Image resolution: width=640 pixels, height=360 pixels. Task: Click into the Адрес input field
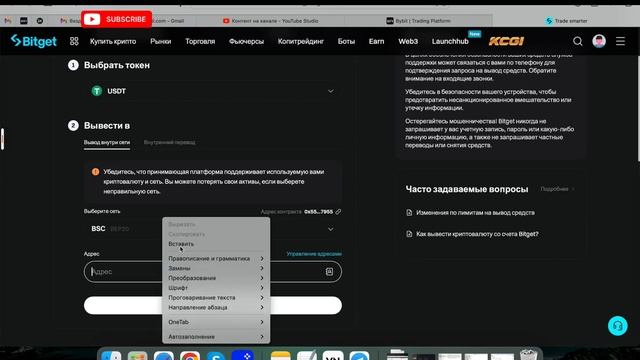[213, 271]
